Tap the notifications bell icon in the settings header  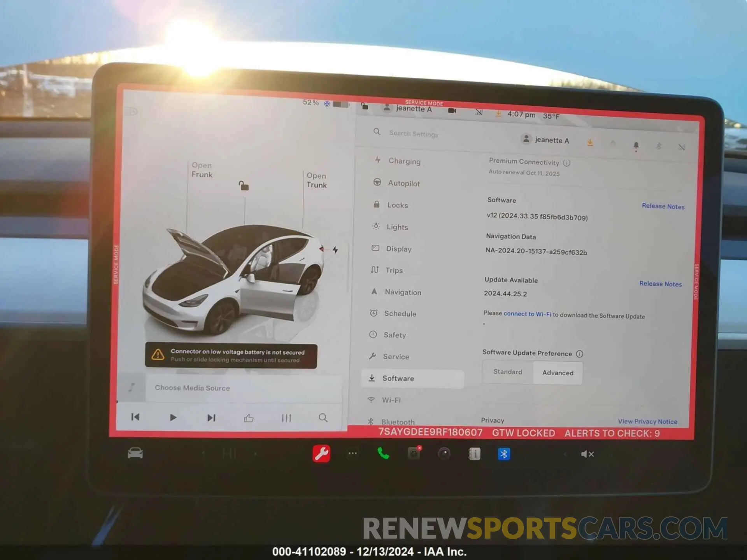click(x=636, y=146)
